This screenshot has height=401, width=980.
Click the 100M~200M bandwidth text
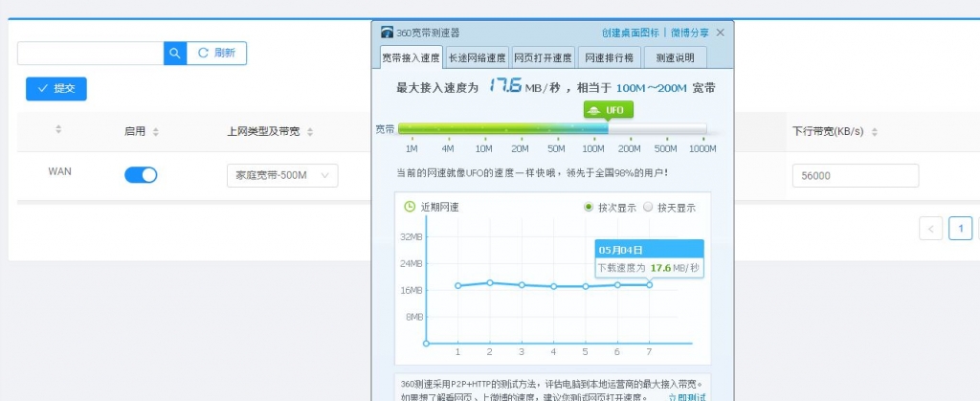[651, 88]
